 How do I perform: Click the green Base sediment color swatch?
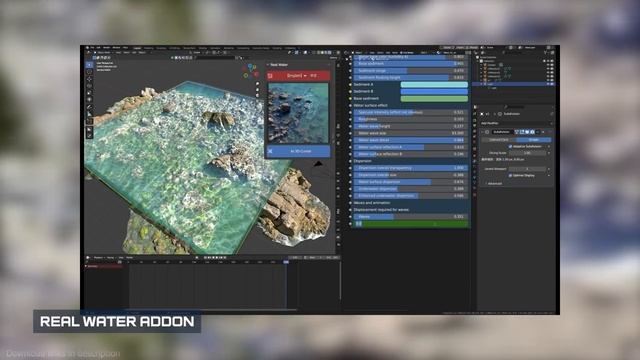click(434, 98)
